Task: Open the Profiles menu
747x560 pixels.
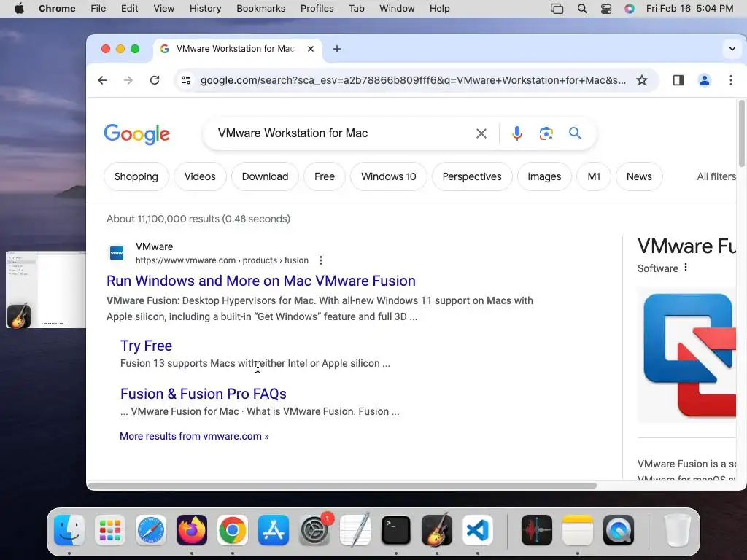Action: point(317,9)
